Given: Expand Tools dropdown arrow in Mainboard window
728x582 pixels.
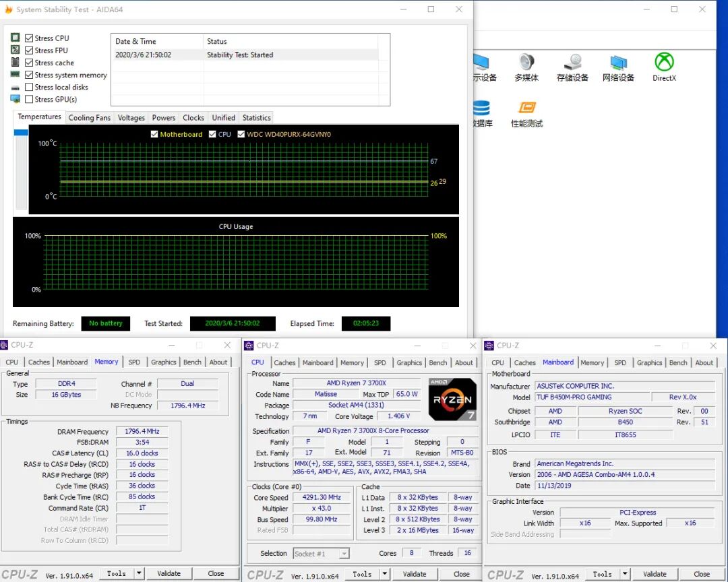Looking at the screenshot, I should pyautogui.click(x=625, y=574).
